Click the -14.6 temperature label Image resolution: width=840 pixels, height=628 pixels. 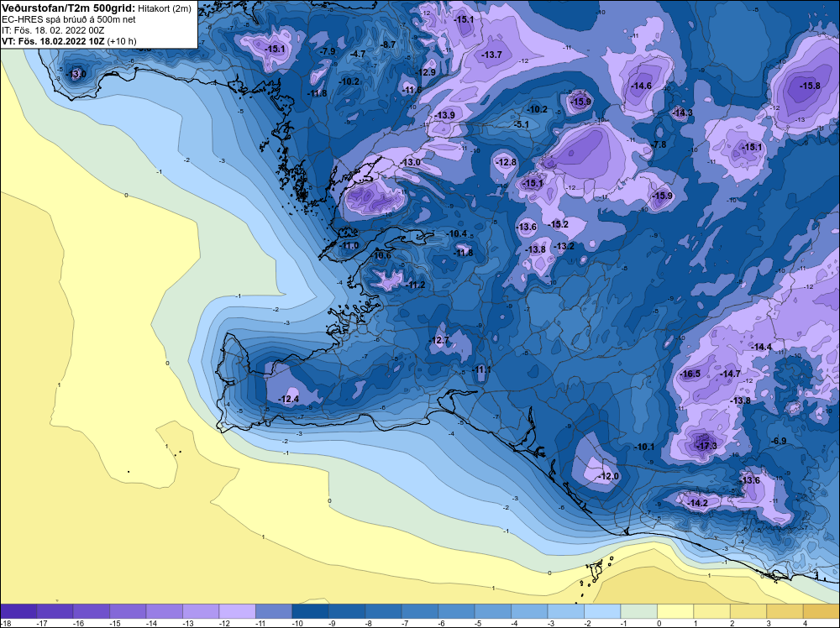(x=641, y=86)
